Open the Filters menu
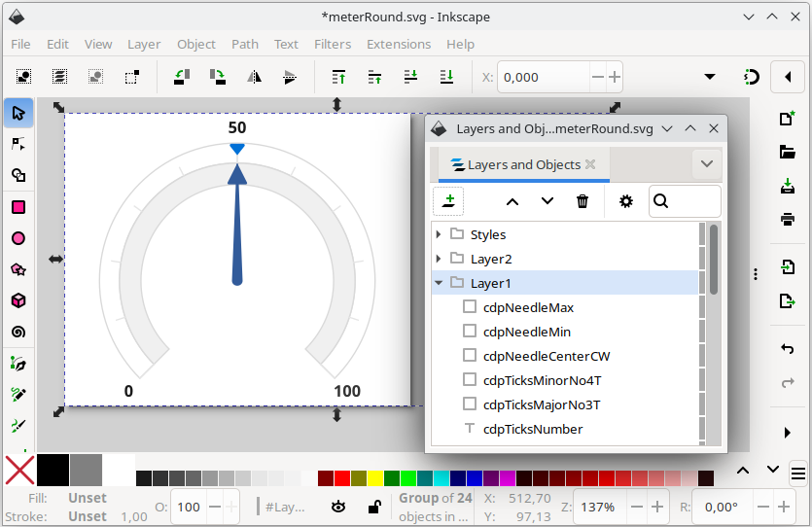Viewport: 812px width, 527px height. click(333, 44)
